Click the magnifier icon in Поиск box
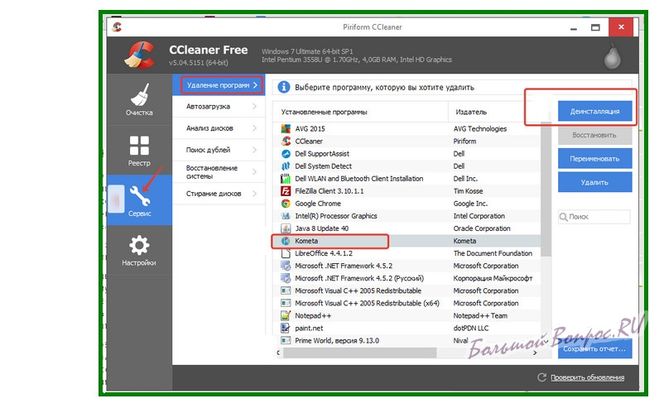This screenshot has height=408, width=659. [x=563, y=217]
